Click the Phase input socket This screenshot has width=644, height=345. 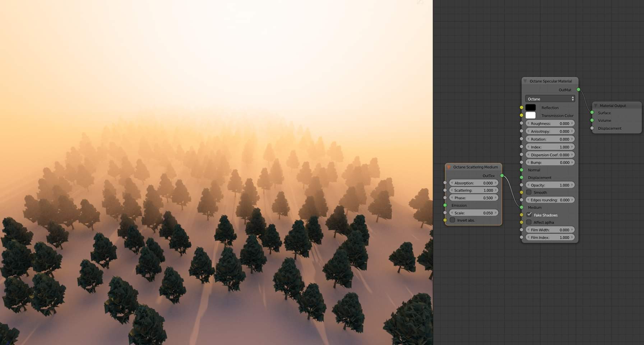[445, 198]
